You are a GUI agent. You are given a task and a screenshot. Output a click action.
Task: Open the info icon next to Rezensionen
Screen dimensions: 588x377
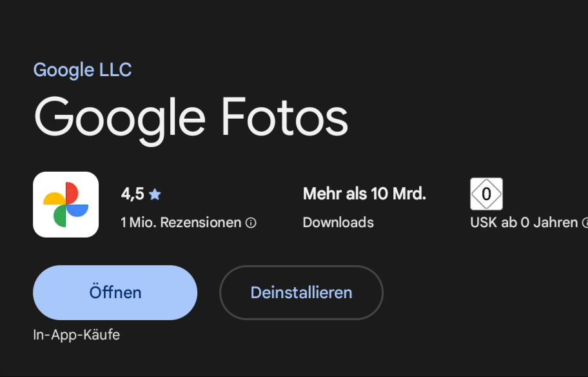coord(251,223)
